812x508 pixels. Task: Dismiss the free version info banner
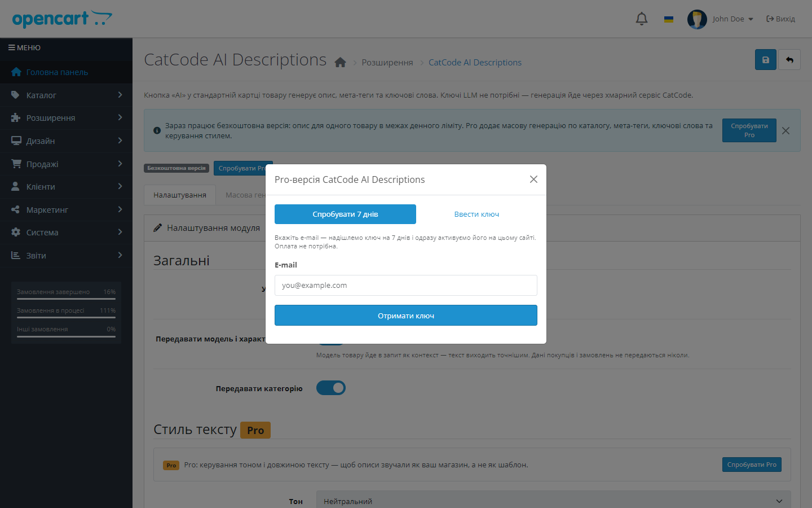coord(785,130)
